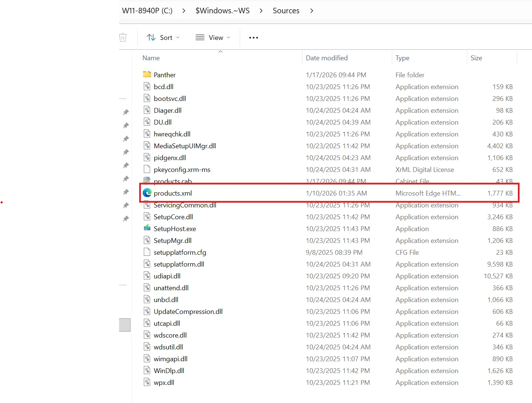Viewport: 532px width, 403px height.
Task: Sort by Date modified column header
Action: pos(327,58)
